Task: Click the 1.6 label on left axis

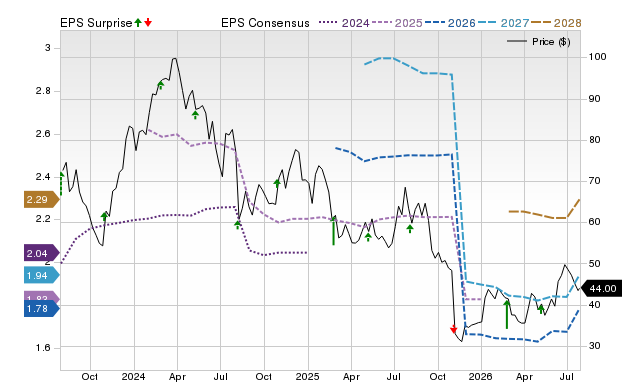Action: [43, 348]
